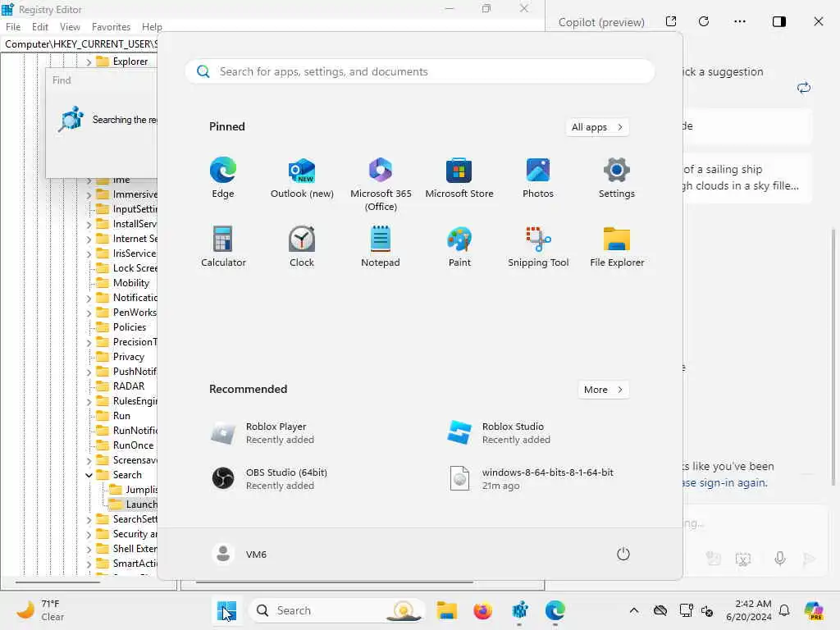The image size is (840, 630).
Task: Refresh the Copilot suggestions
Action: coord(804,87)
